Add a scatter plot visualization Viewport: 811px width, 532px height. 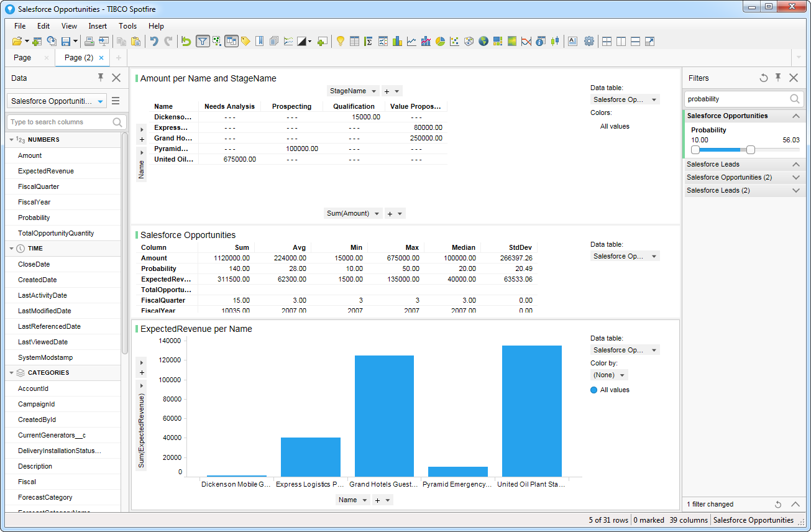[x=454, y=41]
